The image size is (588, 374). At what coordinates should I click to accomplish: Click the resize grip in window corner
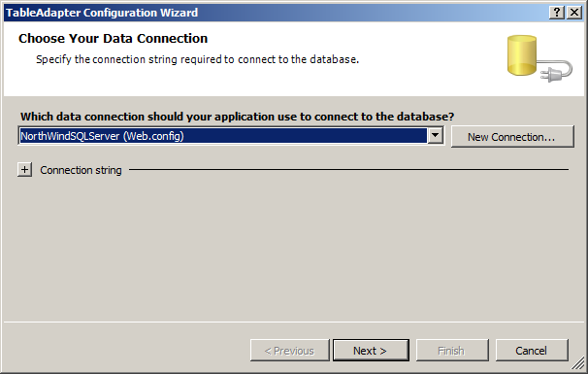click(578, 364)
